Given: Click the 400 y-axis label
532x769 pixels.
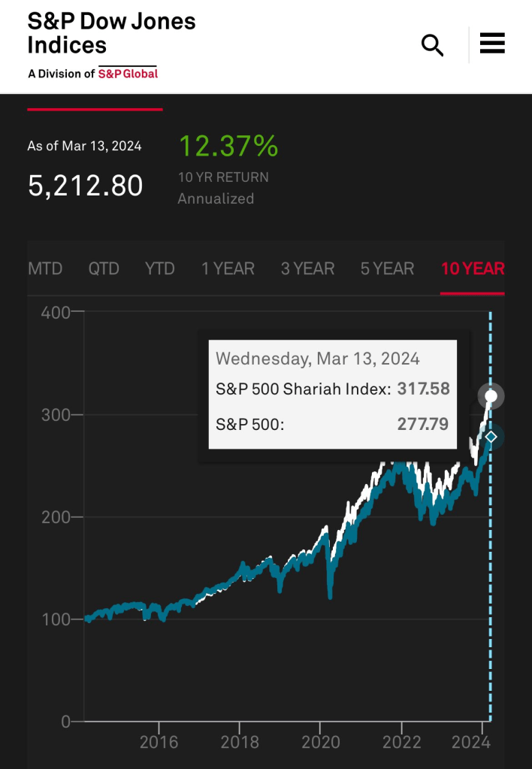Looking at the screenshot, I should tap(55, 312).
